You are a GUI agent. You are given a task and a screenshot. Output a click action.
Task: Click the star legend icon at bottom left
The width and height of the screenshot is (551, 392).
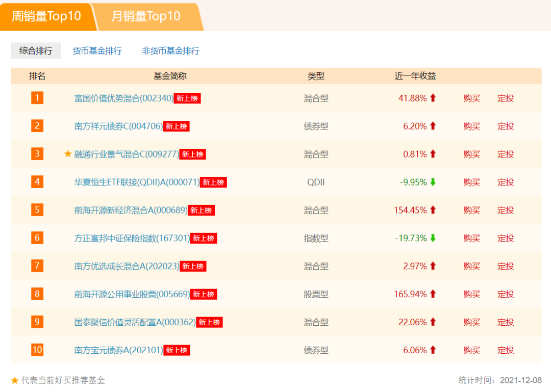point(14,379)
